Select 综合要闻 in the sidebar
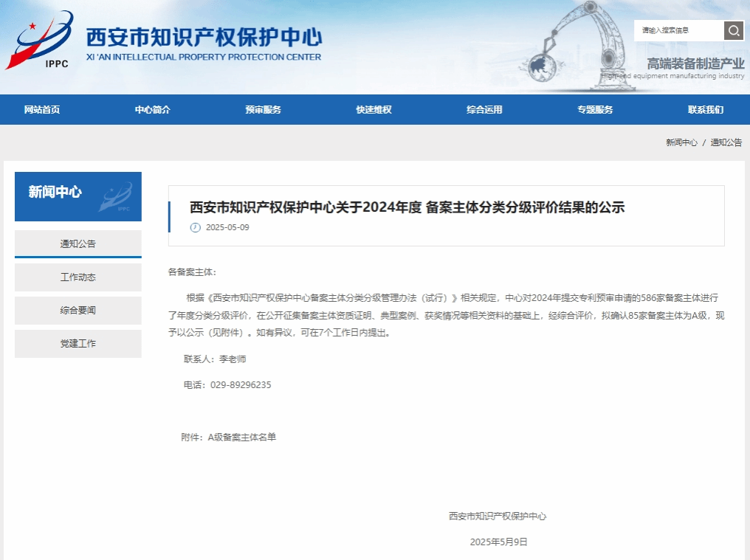 point(78,311)
